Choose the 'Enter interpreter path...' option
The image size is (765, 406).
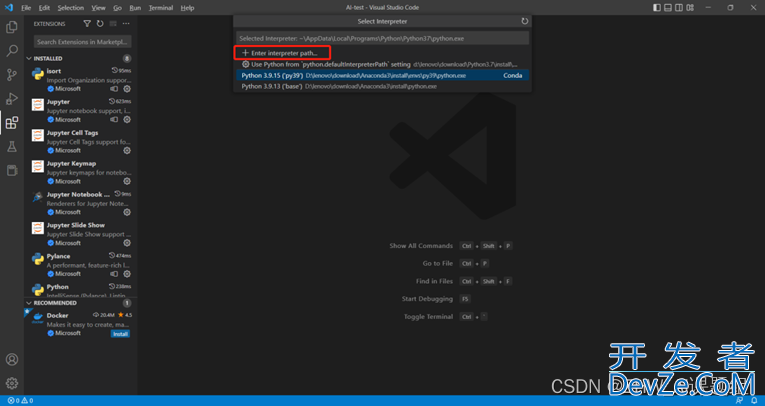click(x=382, y=53)
